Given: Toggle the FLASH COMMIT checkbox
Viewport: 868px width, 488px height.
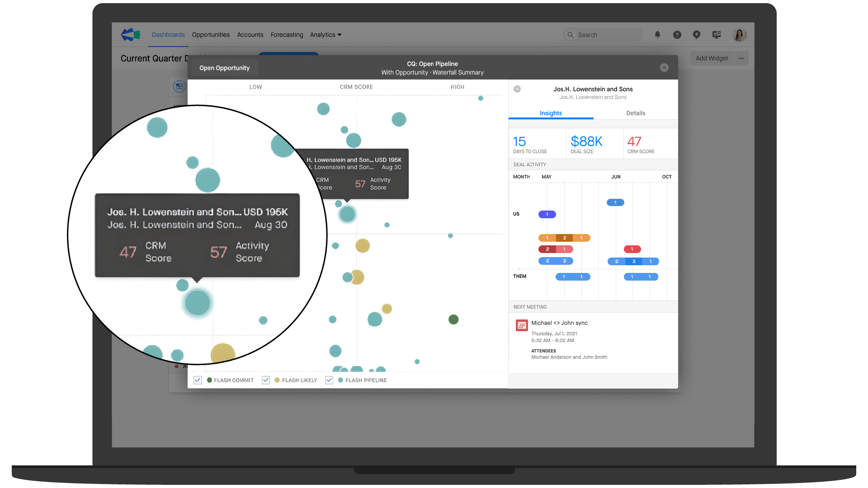Looking at the screenshot, I should coord(198,381).
